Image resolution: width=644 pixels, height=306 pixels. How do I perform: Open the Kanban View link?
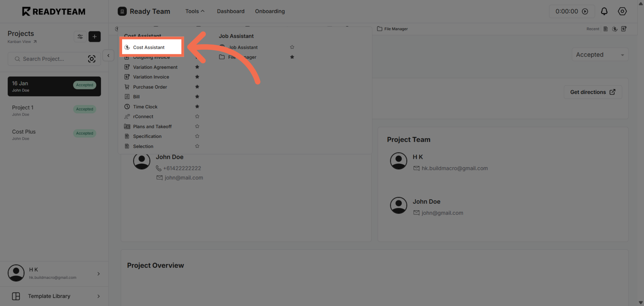pos(22,42)
